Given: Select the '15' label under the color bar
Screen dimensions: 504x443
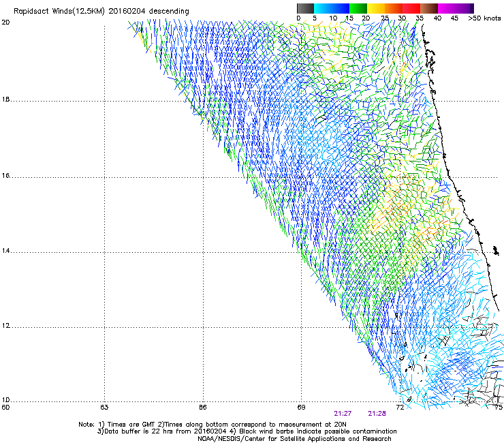Looking at the screenshot, I should pyautogui.click(x=349, y=18).
